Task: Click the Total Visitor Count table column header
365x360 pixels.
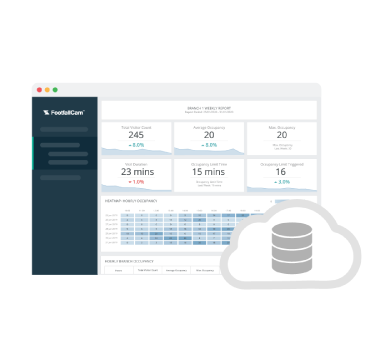Action: [147, 270]
